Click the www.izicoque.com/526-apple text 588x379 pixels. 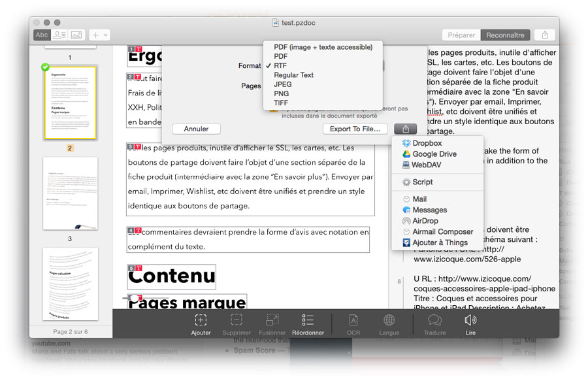tap(467, 259)
